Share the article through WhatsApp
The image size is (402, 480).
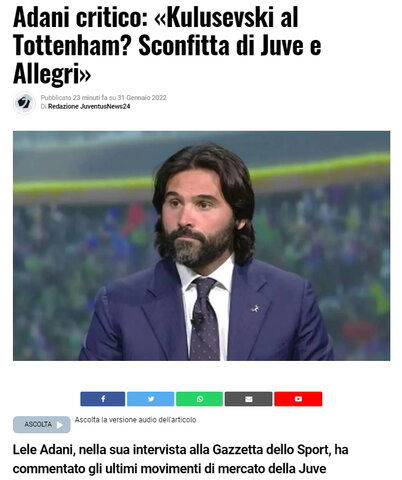point(199,399)
